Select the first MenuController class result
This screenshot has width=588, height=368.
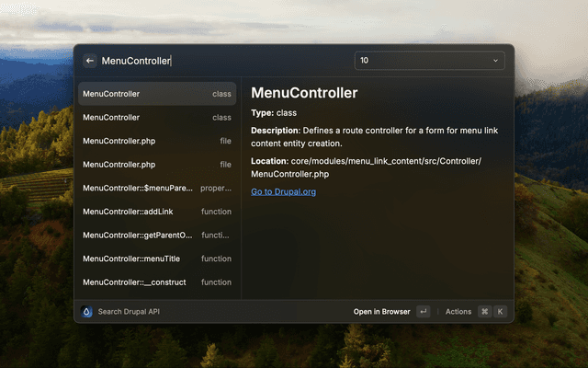(x=157, y=94)
